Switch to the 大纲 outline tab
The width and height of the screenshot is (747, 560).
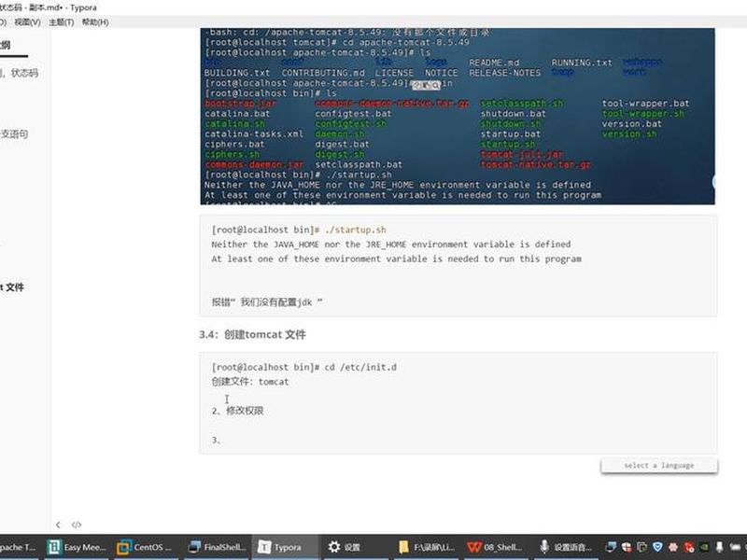[x=5, y=45]
